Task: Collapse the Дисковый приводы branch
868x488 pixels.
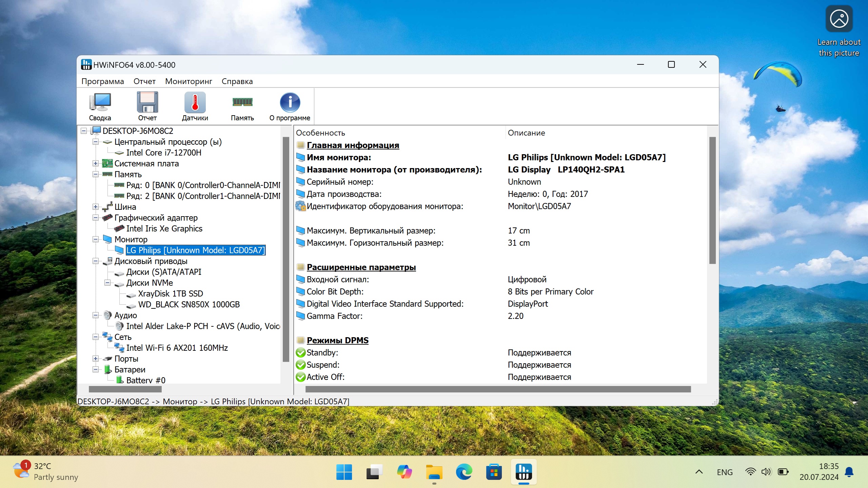Action: click(x=96, y=261)
